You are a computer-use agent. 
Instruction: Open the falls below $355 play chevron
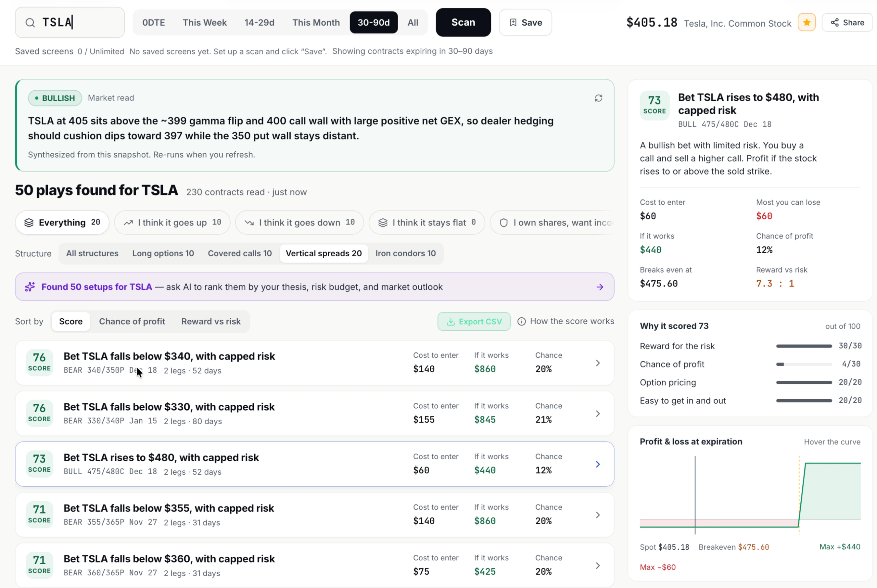598,515
